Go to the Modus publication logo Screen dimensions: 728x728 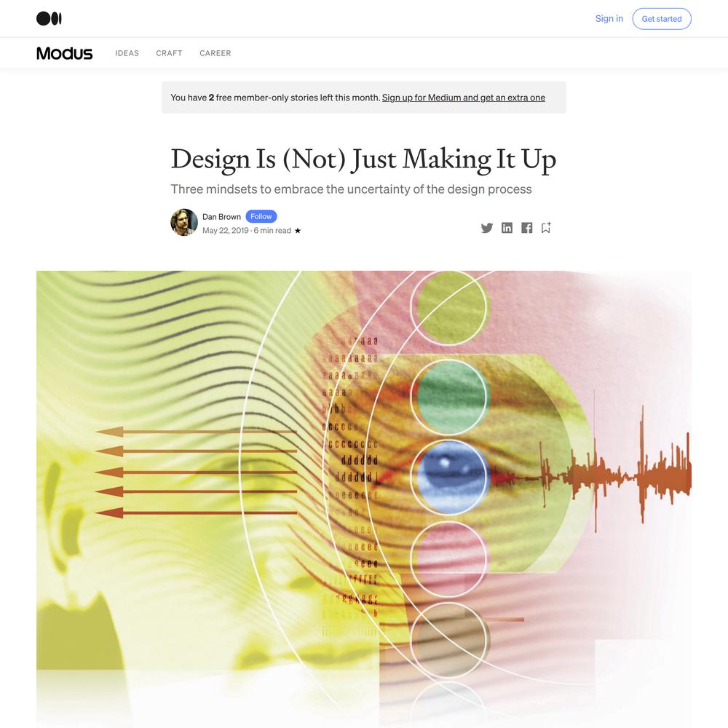tap(65, 53)
